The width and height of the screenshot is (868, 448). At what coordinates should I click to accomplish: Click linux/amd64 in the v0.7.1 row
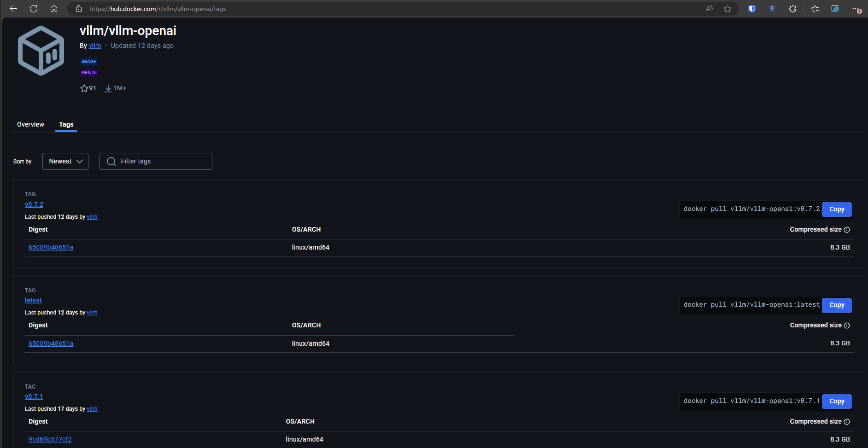(x=305, y=439)
